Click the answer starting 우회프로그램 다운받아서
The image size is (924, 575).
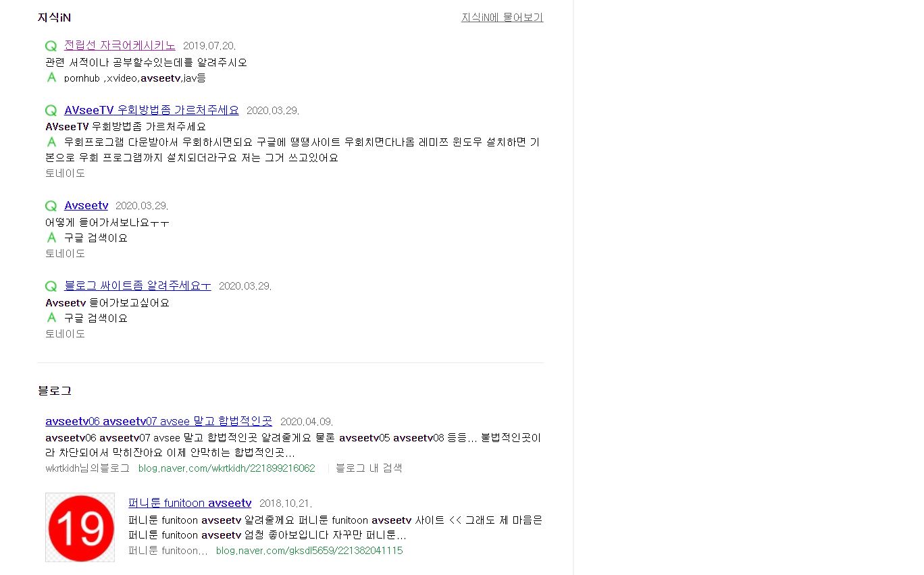coord(292,150)
